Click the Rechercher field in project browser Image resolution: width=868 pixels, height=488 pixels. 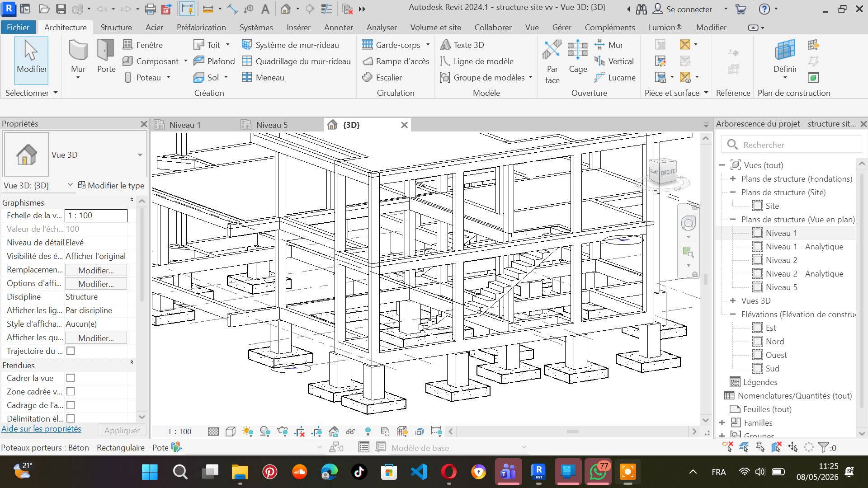click(x=791, y=145)
